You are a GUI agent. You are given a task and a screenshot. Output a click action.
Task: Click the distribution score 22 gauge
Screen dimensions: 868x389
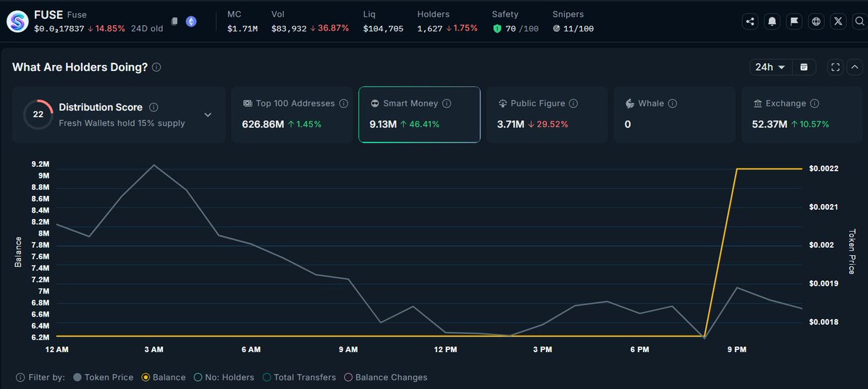pos(38,115)
